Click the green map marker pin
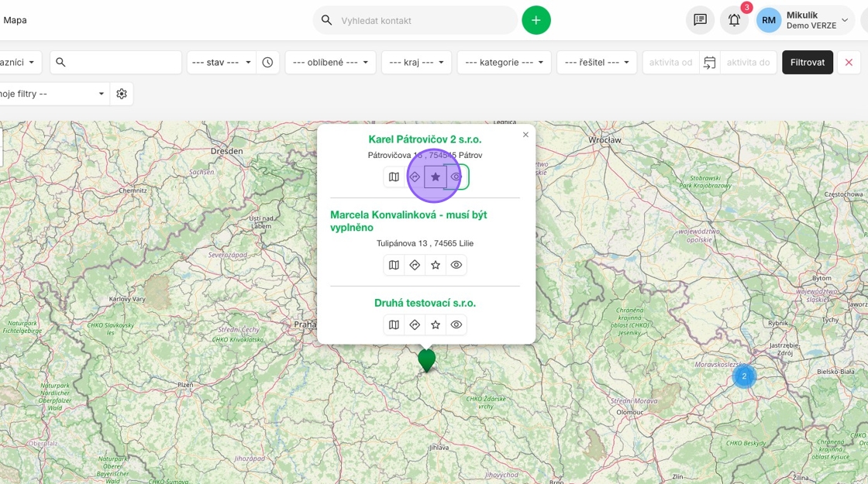 tap(426, 360)
